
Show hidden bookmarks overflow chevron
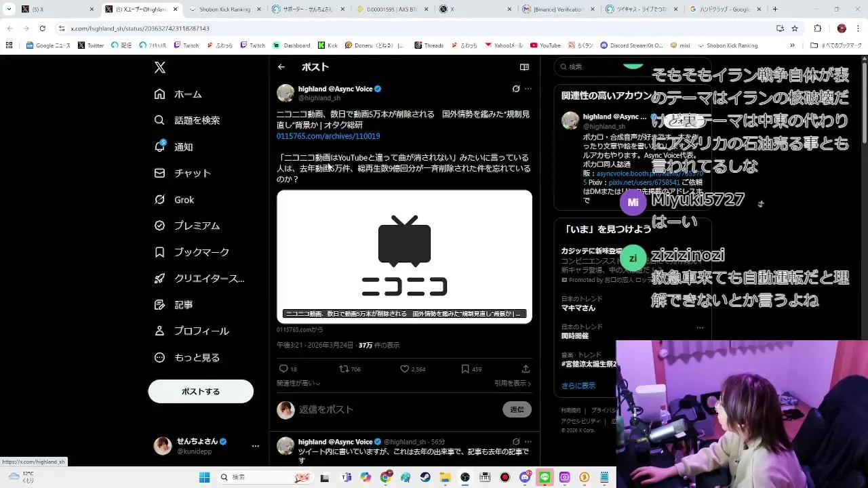(x=792, y=45)
